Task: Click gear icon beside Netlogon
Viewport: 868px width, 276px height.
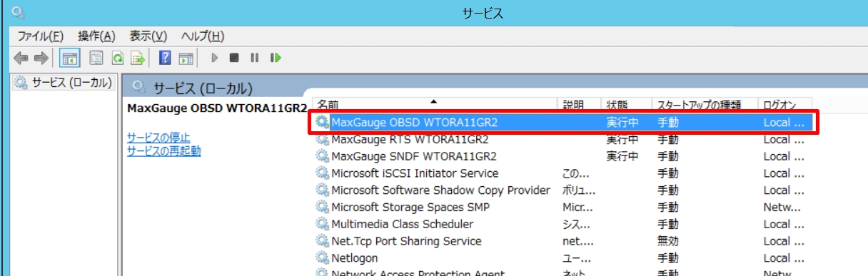Action: [323, 258]
